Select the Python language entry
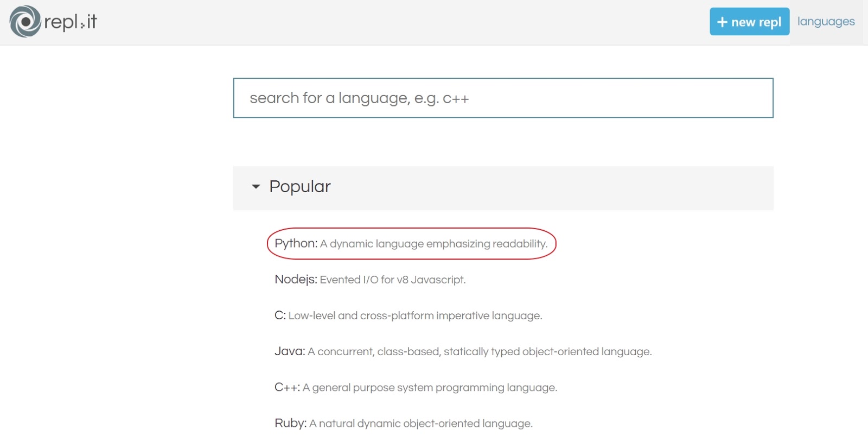The image size is (868, 448). [x=411, y=244]
